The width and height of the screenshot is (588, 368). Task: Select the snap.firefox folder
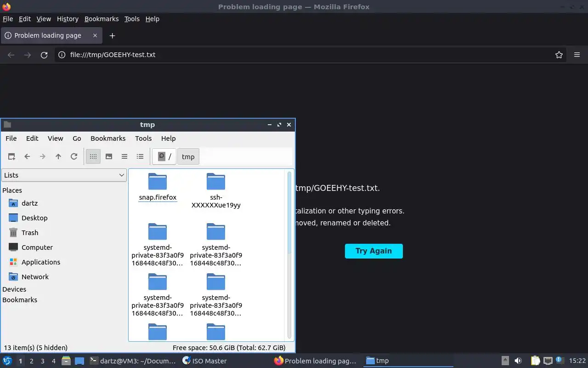(x=158, y=187)
